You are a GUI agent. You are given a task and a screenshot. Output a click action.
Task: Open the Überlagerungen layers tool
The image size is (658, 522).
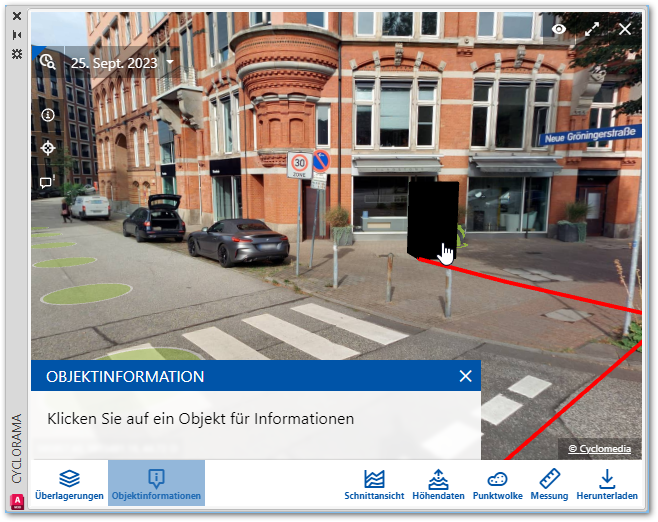(69, 483)
